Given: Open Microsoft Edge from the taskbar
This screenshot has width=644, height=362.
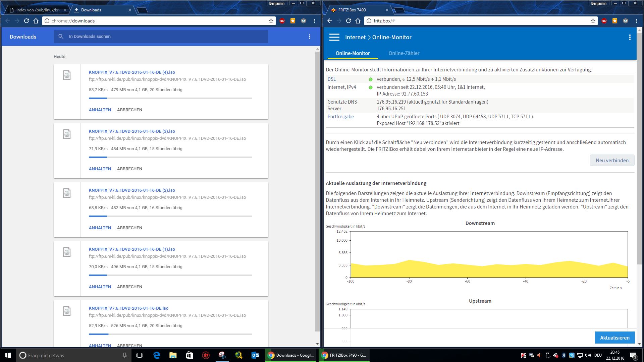Looking at the screenshot, I should (x=157, y=355).
